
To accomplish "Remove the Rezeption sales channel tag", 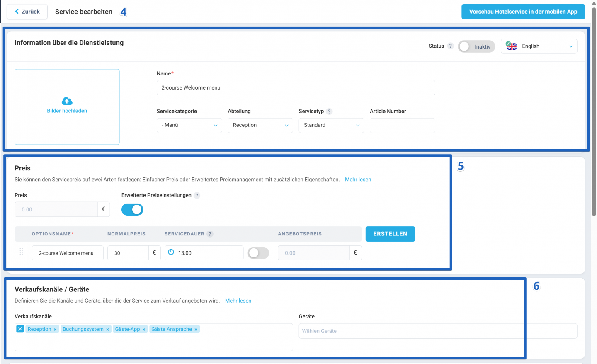I will tap(55, 330).
